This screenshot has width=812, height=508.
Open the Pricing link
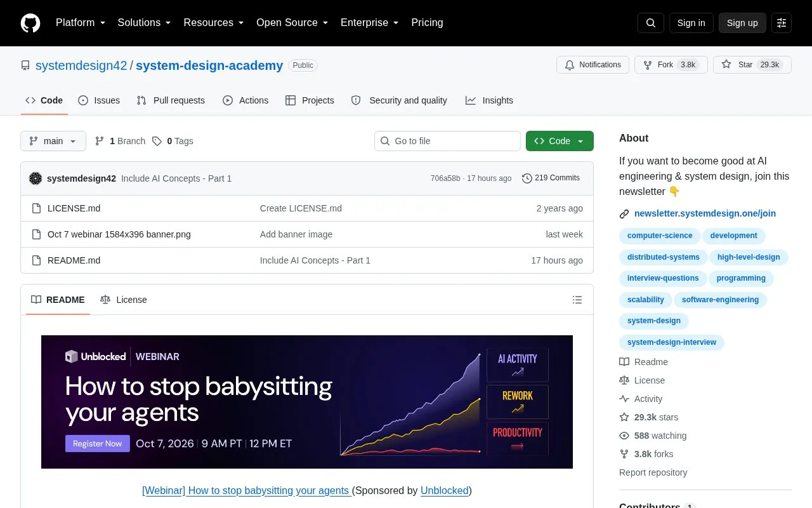427,23
